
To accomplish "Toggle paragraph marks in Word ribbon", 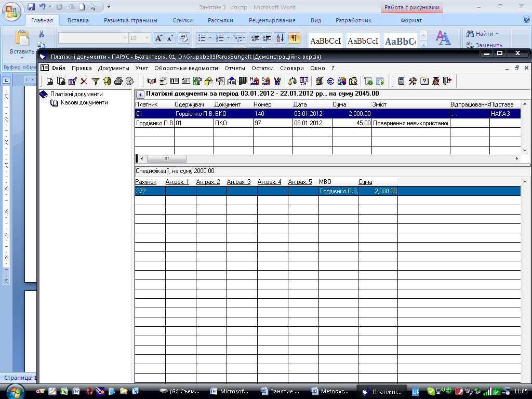I will tap(294, 37).
